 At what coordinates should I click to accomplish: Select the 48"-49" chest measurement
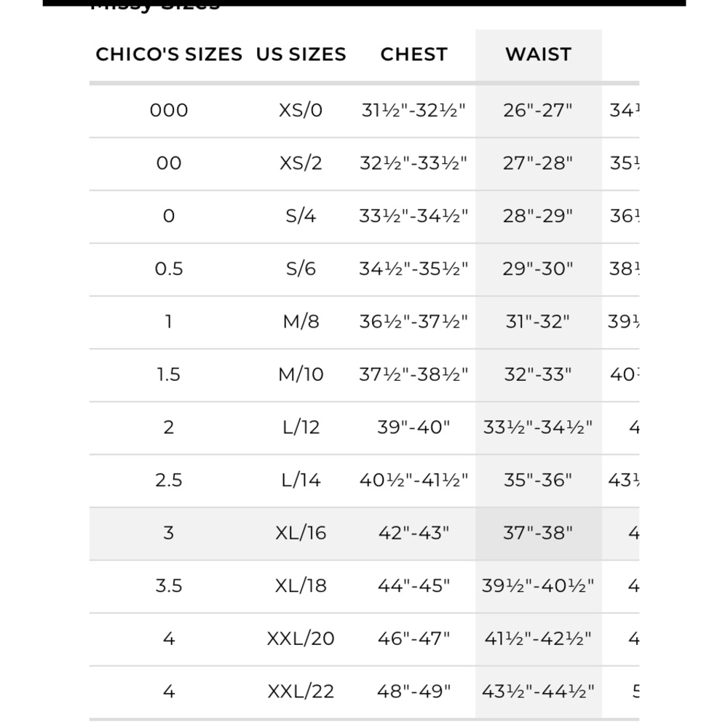[414, 692]
